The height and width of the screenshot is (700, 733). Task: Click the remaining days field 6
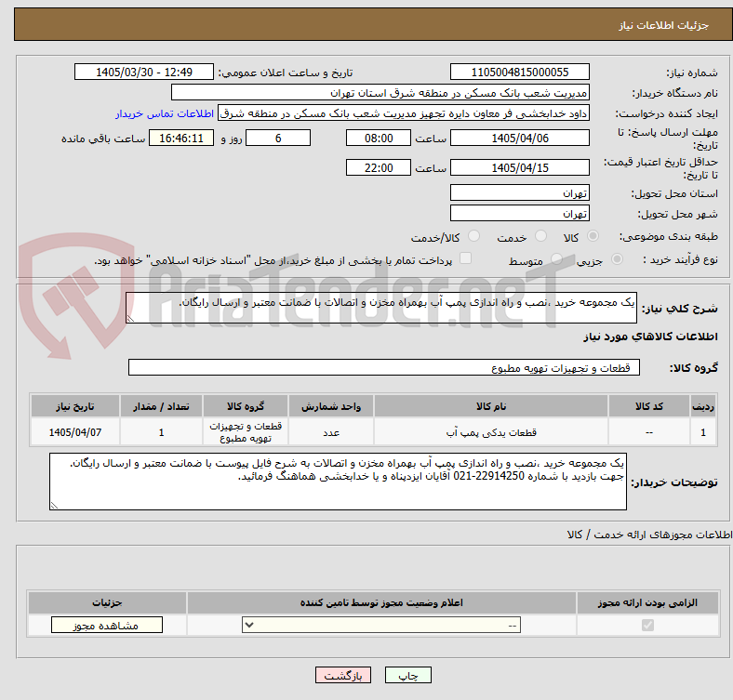click(x=278, y=138)
